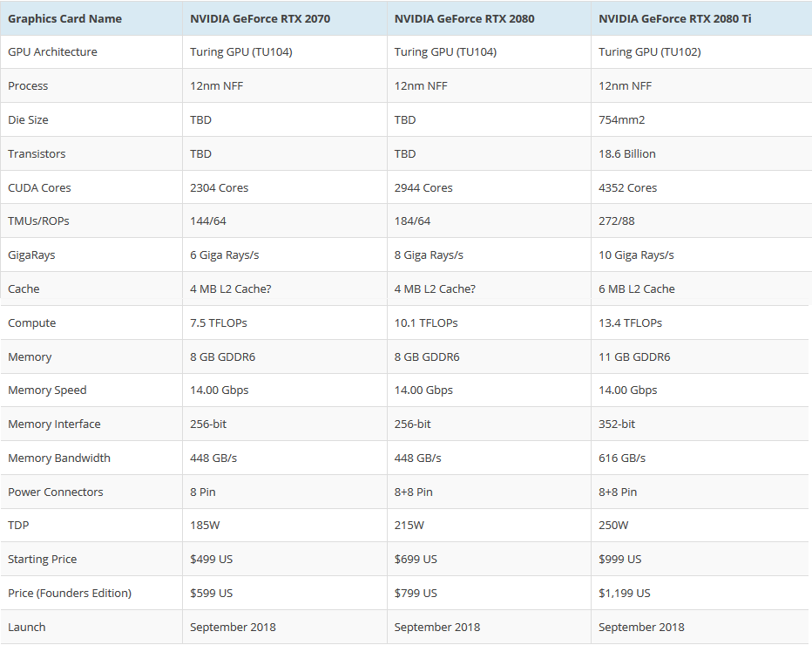Select the NVIDIA GeForce RTX 2080 Ti header
The width and height of the screenshot is (812, 645).
(674, 18)
